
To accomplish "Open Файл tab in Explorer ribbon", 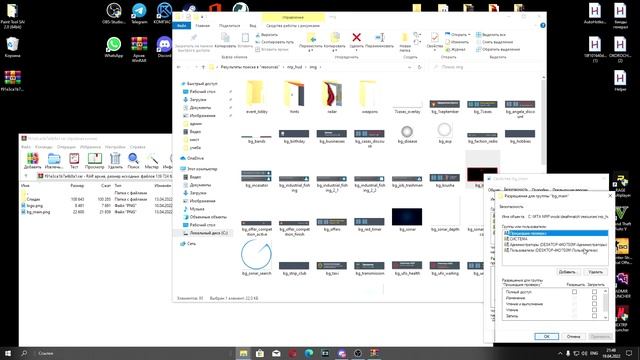I will pyautogui.click(x=182, y=25).
